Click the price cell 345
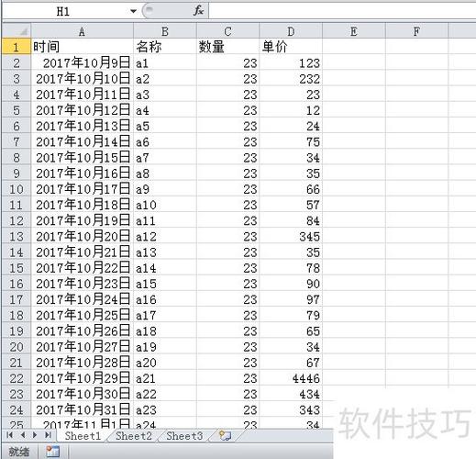This screenshot has height=459, width=476. [291, 236]
